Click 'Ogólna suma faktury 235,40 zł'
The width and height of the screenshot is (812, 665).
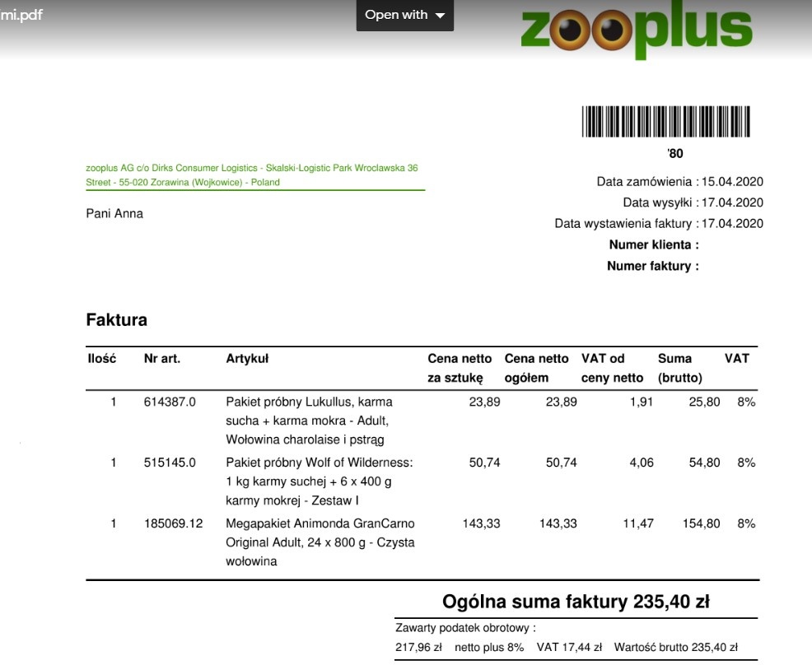pyautogui.click(x=576, y=602)
